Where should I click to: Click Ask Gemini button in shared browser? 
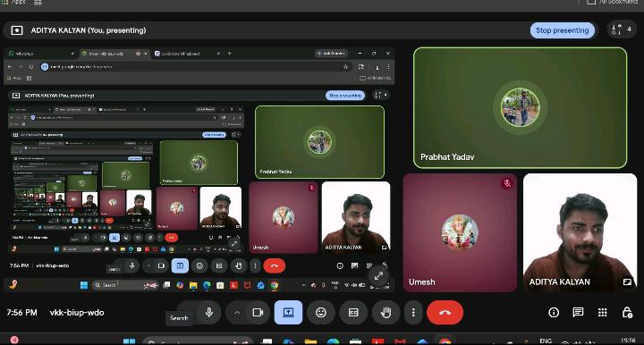pyautogui.click(x=331, y=54)
